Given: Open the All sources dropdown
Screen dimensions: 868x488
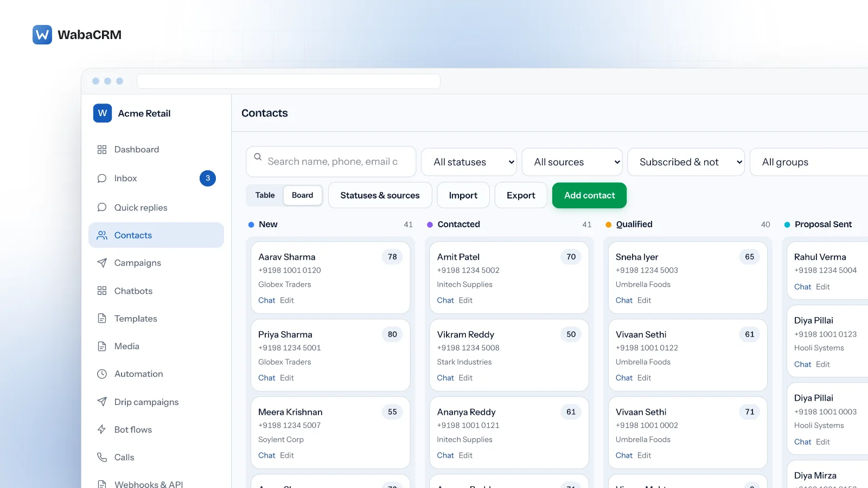Looking at the screenshot, I should pos(572,162).
